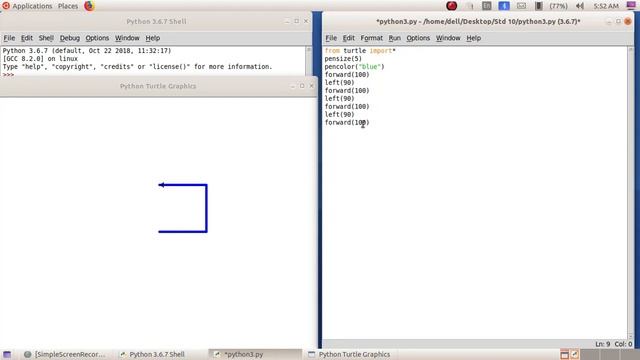Open the Shell menu

point(46,38)
